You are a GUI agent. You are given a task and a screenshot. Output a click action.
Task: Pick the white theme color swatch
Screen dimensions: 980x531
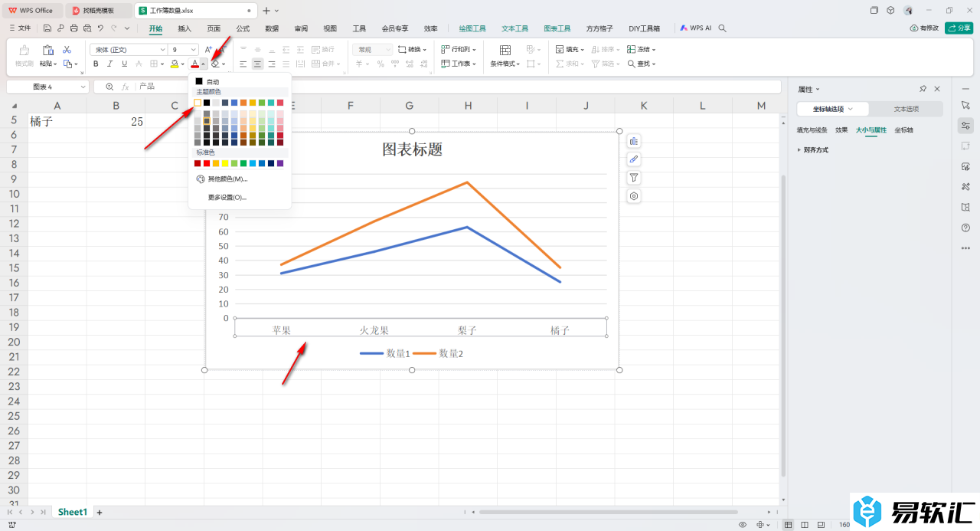click(198, 102)
